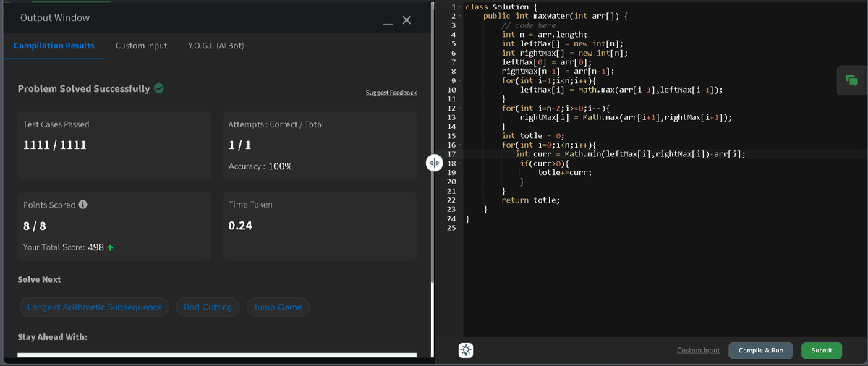Click the panel splitter arrows icon
Viewport: 868px width, 366px height.
coord(434,163)
